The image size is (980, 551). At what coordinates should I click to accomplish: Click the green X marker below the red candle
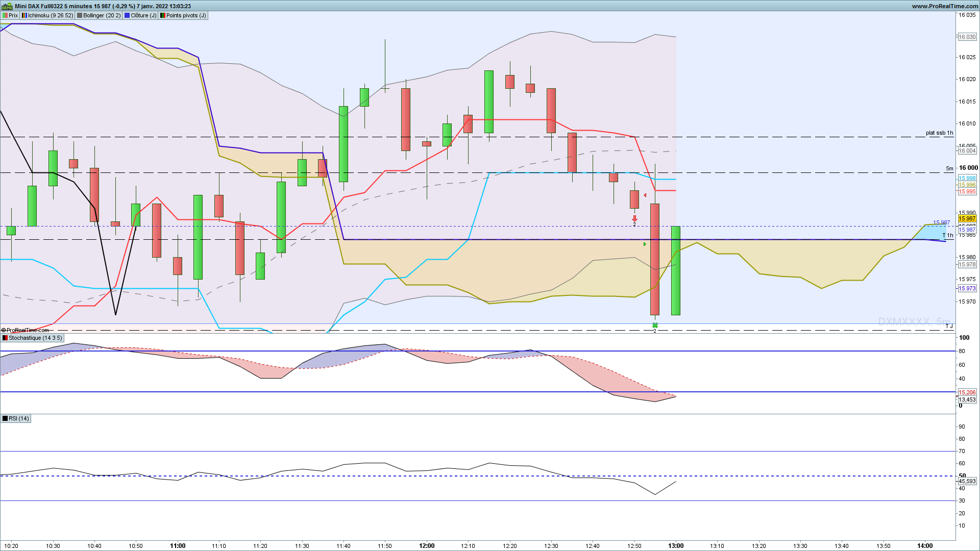[x=655, y=325]
